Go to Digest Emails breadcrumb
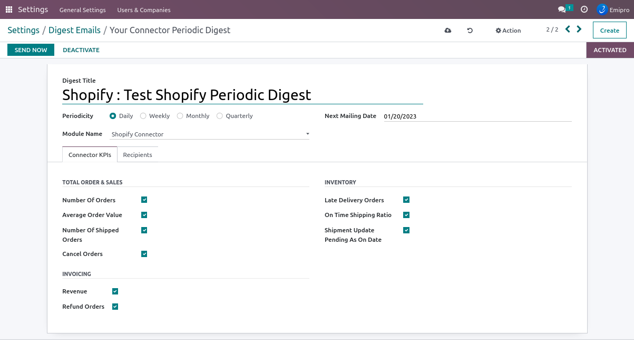This screenshot has height=364, width=634. coord(74,30)
